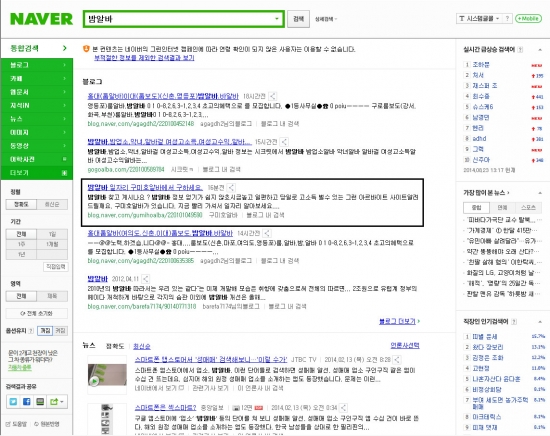Screen dimensions: 550x436
Task: Share the first blog result posted 18시간전
Action: point(273,96)
